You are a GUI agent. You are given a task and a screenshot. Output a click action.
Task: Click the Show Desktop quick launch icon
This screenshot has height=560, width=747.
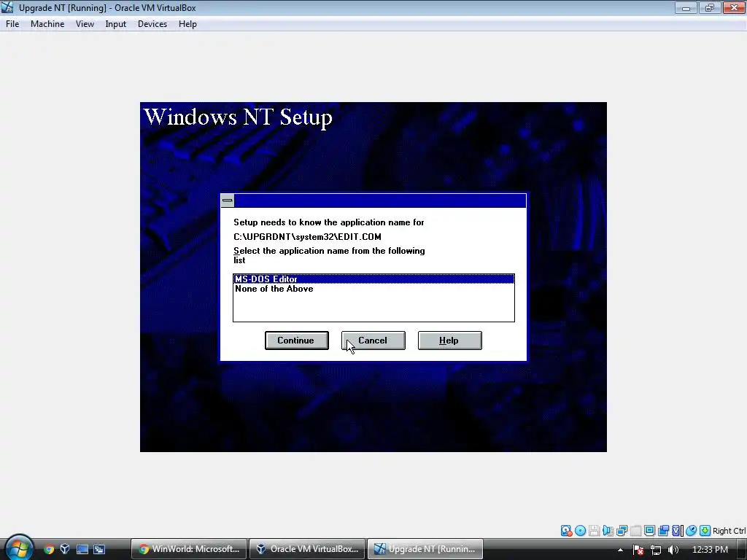click(x=82, y=549)
